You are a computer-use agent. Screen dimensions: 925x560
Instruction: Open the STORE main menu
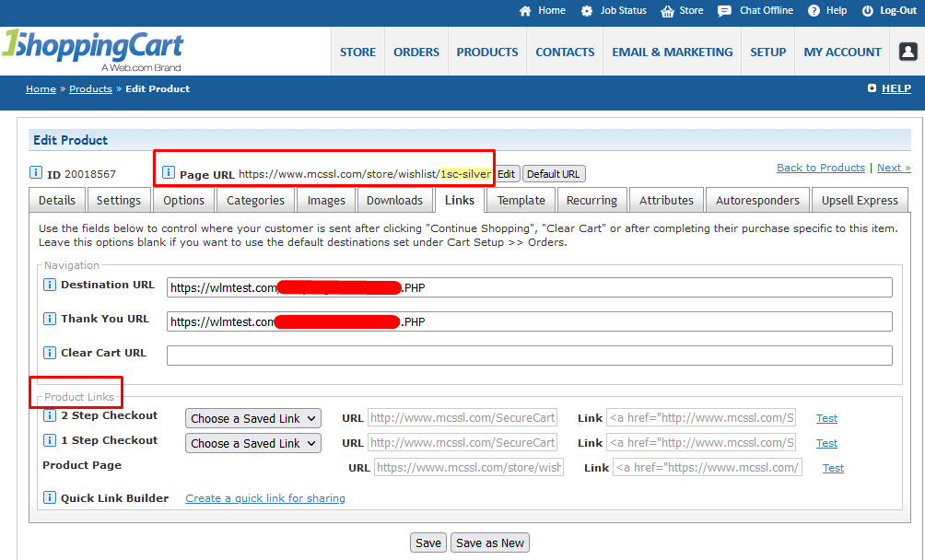[x=357, y=52]
